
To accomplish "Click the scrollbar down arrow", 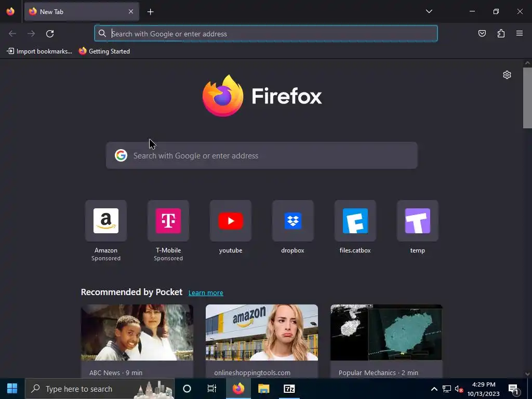I will click(x=527, y=374).
